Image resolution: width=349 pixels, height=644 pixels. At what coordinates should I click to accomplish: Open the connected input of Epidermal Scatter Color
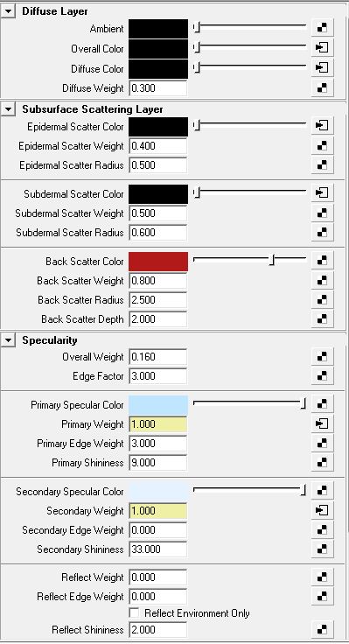tap(322, 125)
